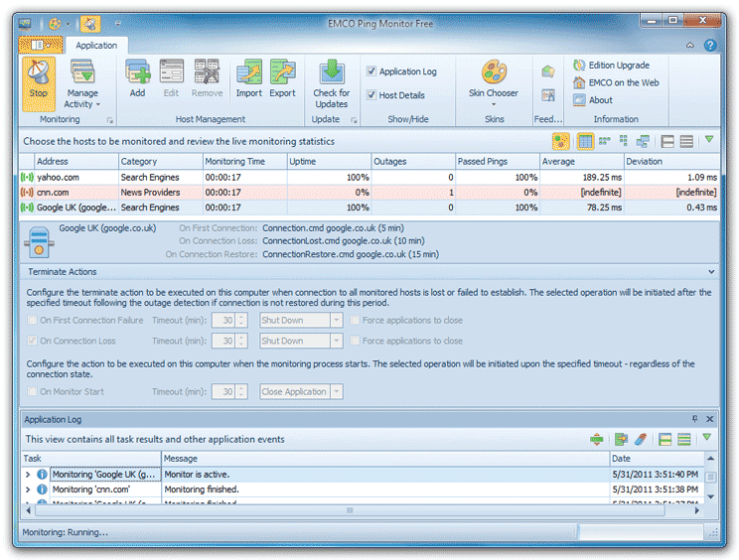Click highlighted monitoring icon in quick access toolbar
739x560 pixels.
click(x=90, y=23)
